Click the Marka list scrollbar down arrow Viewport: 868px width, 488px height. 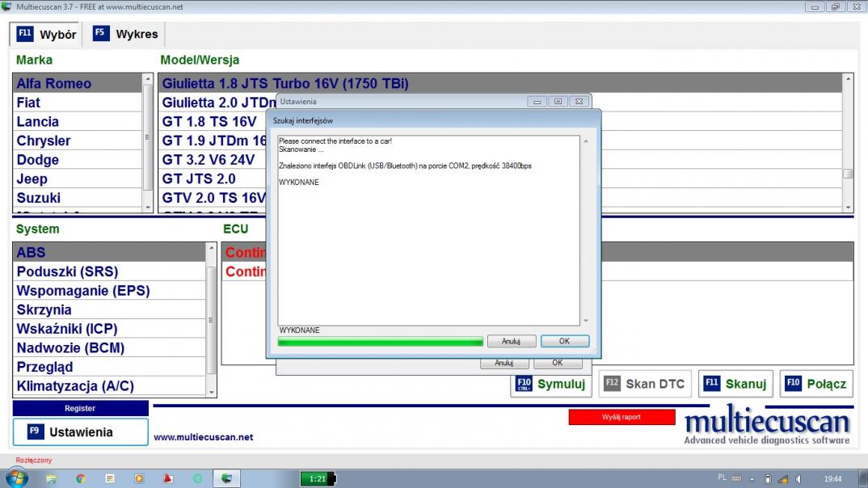148,207
